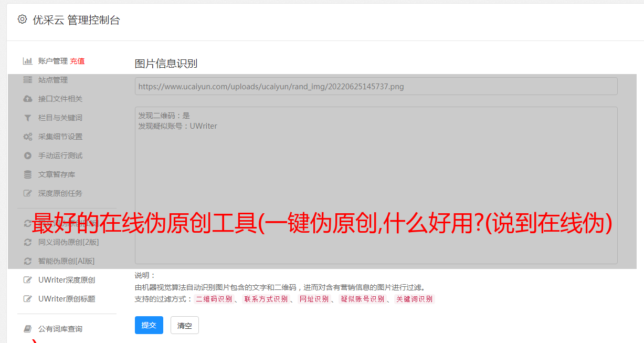The height and width of the screenshot is (343, 644).
Task: Click the blue 提交 button
Action: point(149,325)
